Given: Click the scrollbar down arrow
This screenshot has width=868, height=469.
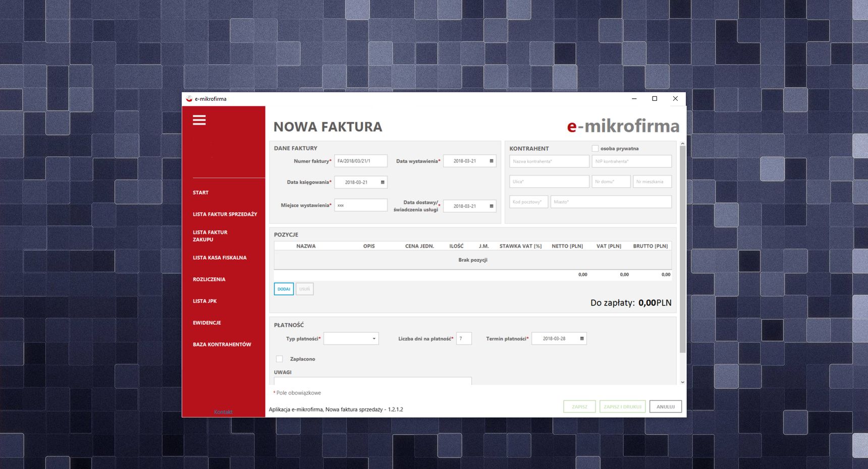Looking at the screenshot, I should 682,382.
